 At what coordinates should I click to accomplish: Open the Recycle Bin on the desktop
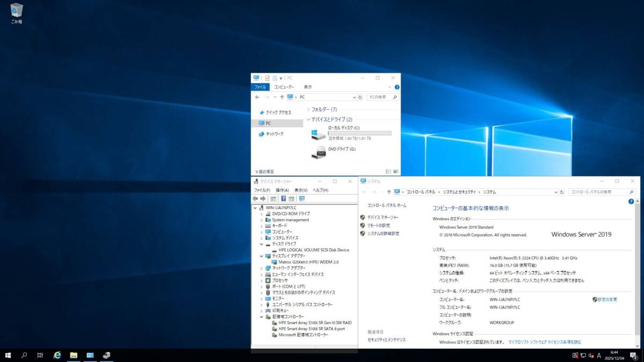click(x=17, y=10)
